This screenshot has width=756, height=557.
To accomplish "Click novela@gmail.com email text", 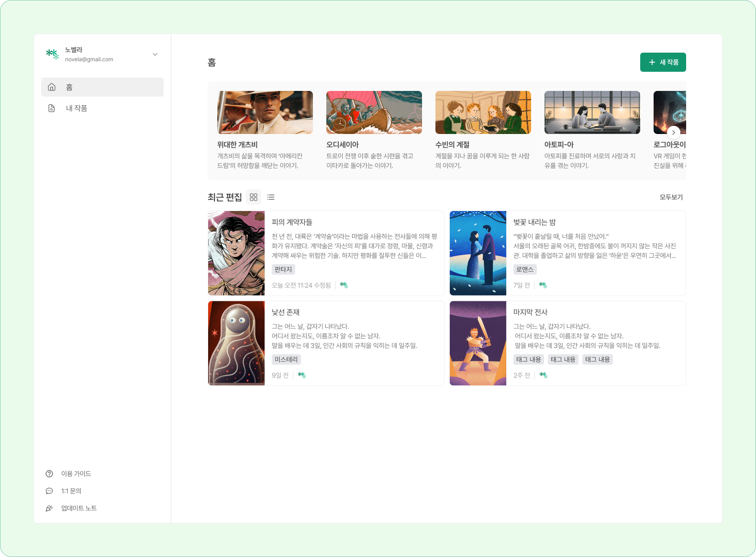I will point(89,59).
